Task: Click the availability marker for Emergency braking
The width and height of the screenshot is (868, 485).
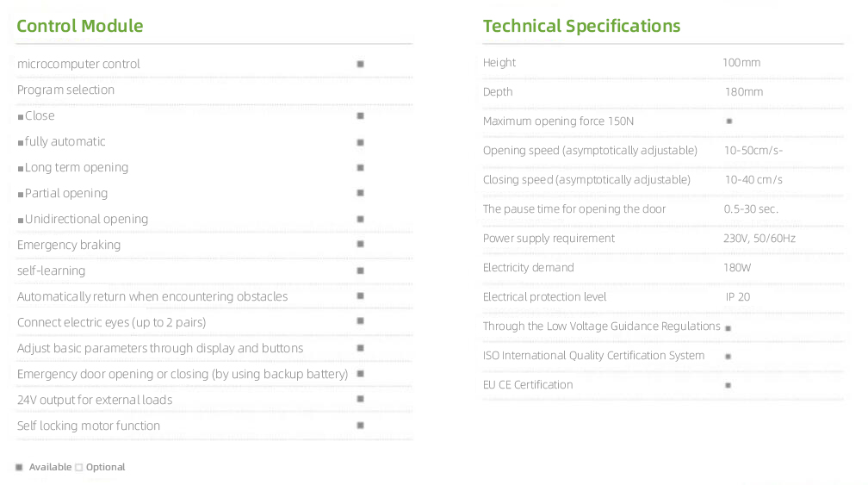Action: (x=360, y=245)
